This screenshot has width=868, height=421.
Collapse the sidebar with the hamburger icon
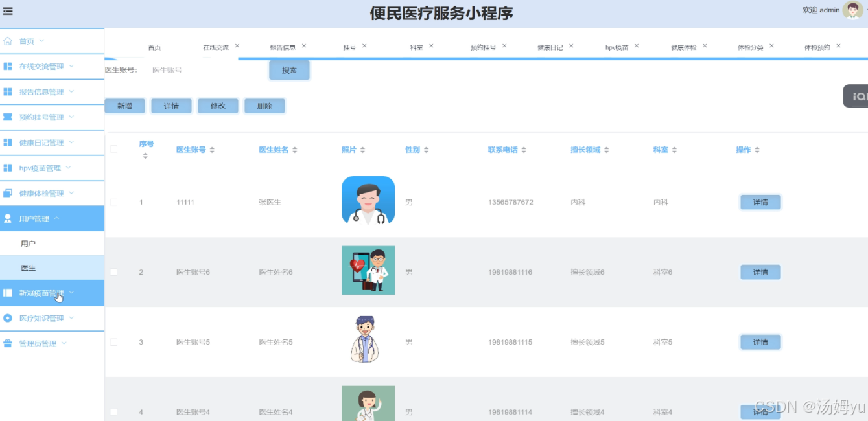point(8,11)
